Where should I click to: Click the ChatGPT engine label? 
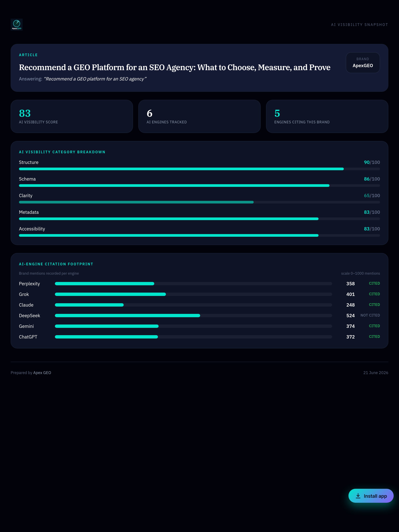(x=28, y=337)
